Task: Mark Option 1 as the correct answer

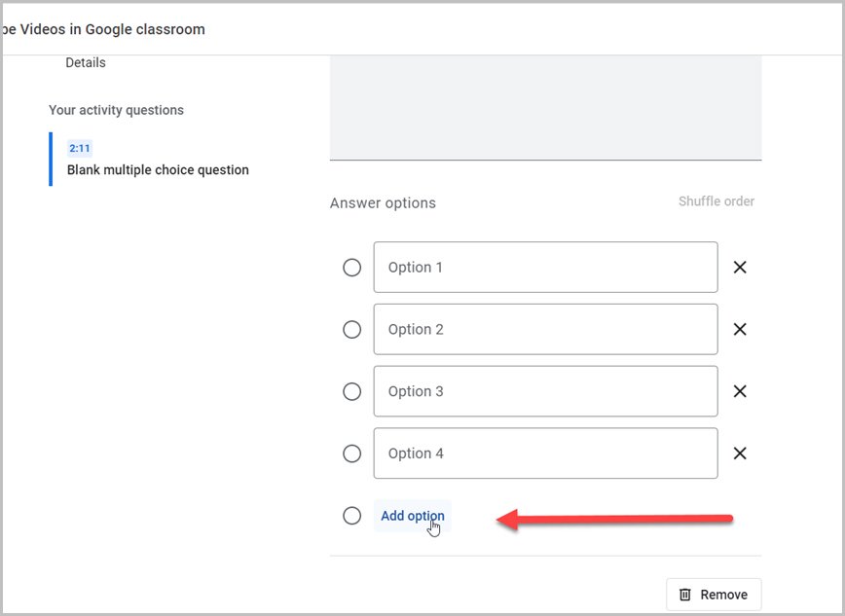Action: 351,268
